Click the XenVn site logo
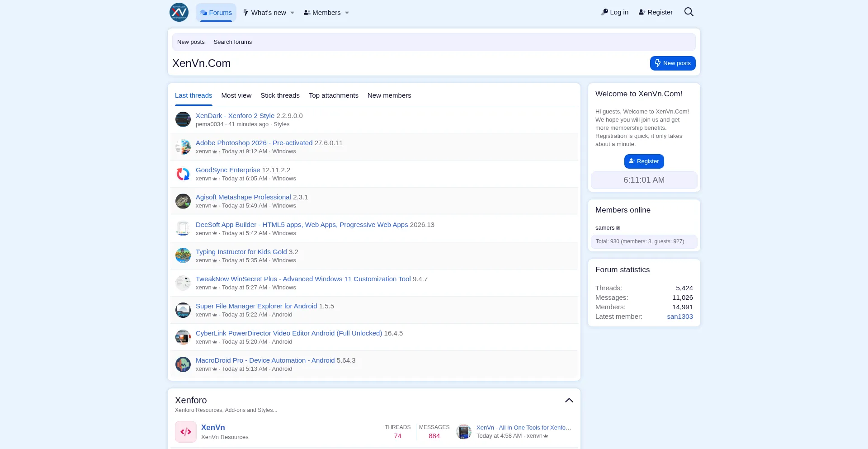Viewport: 868px width, 449px height. 179,12
